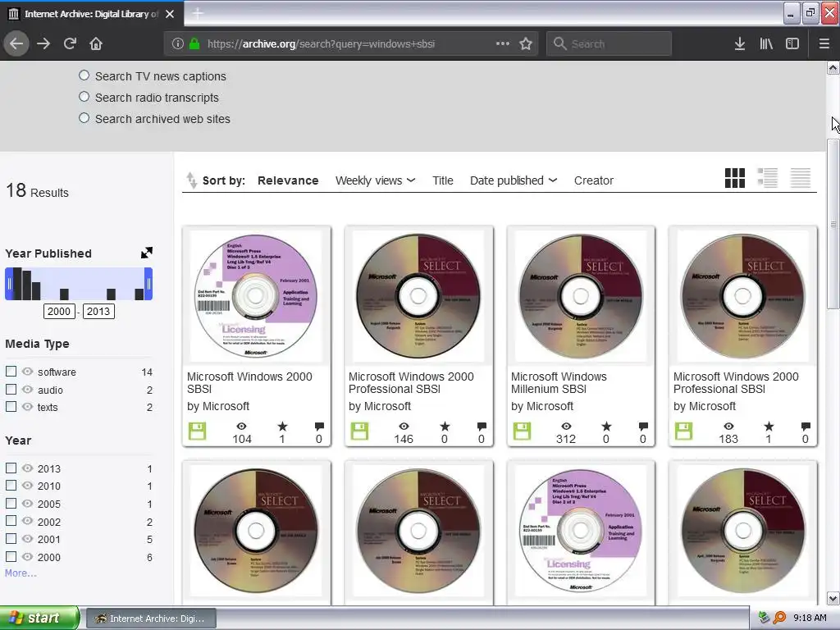Click the Firefox Search box

click(609, 43)
